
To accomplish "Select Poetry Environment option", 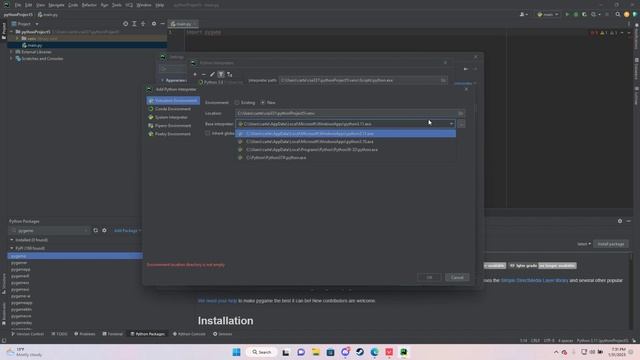I will 170,134.
